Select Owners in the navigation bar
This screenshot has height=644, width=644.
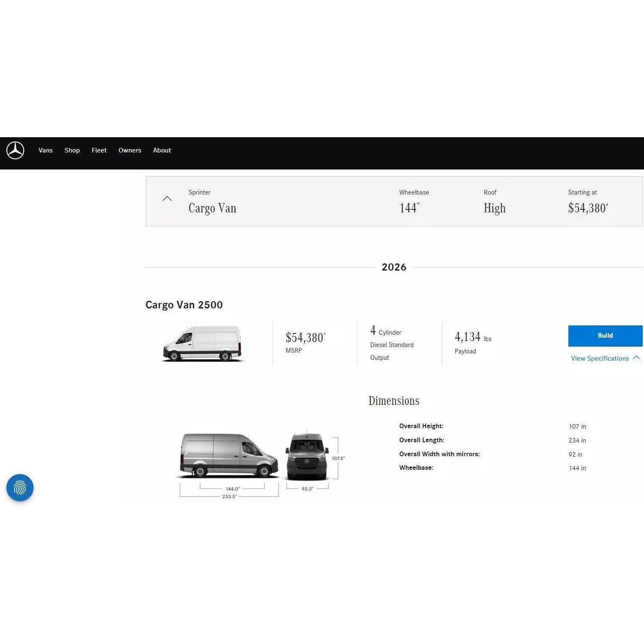click(130, 150)
